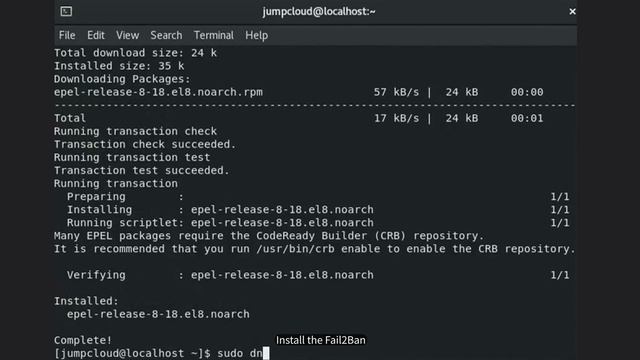Click the '00:01' total time value
640x360 pixels.
(527, 118)
